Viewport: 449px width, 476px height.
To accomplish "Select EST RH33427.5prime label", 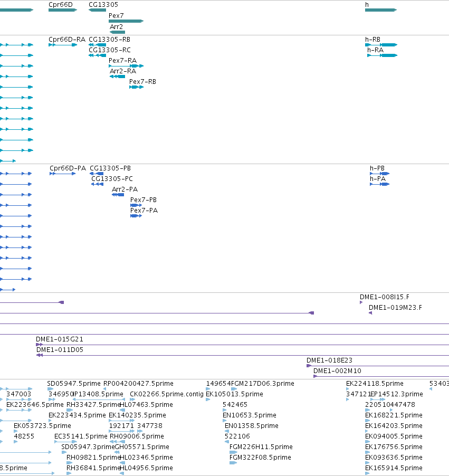I will (x=93, y=405).
